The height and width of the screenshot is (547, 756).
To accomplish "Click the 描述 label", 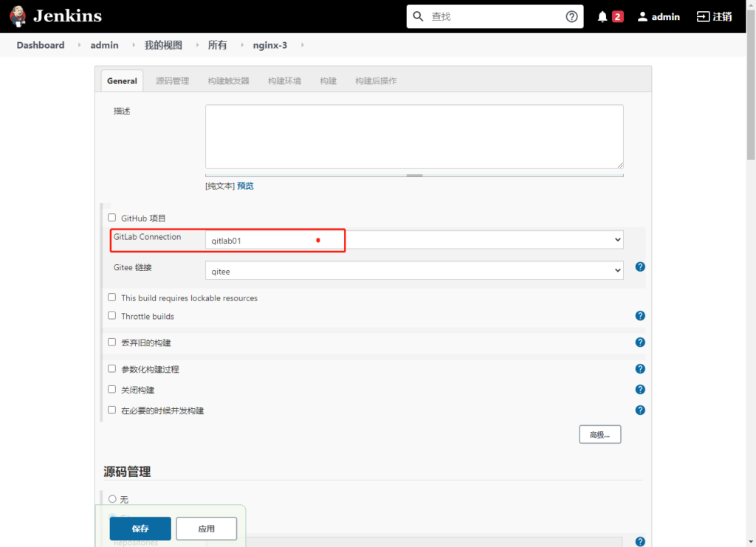I will pyautogui.click(x=122, y=111).
